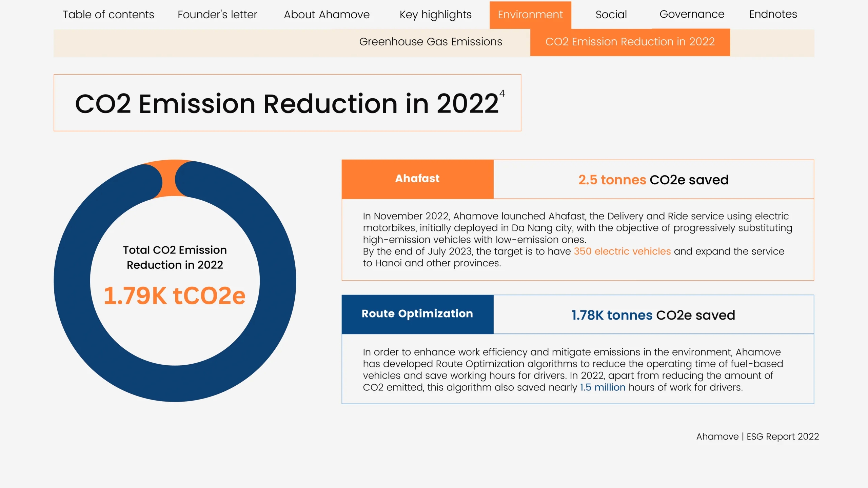Click the Ahafast header label
This screenshot has height=488, width=868.
[x=417, y=179]
